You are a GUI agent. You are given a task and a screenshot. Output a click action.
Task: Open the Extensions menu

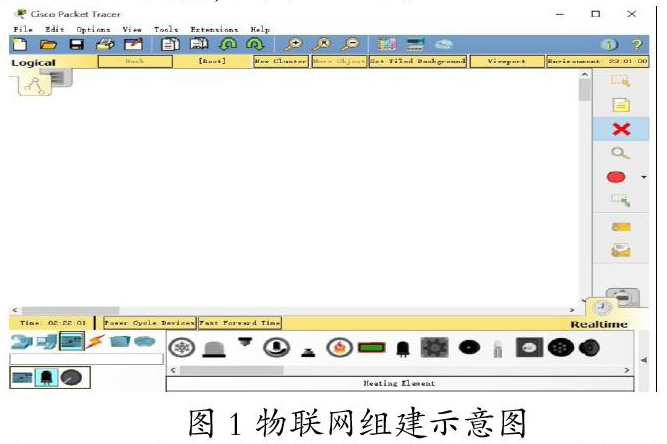(214, 29)
